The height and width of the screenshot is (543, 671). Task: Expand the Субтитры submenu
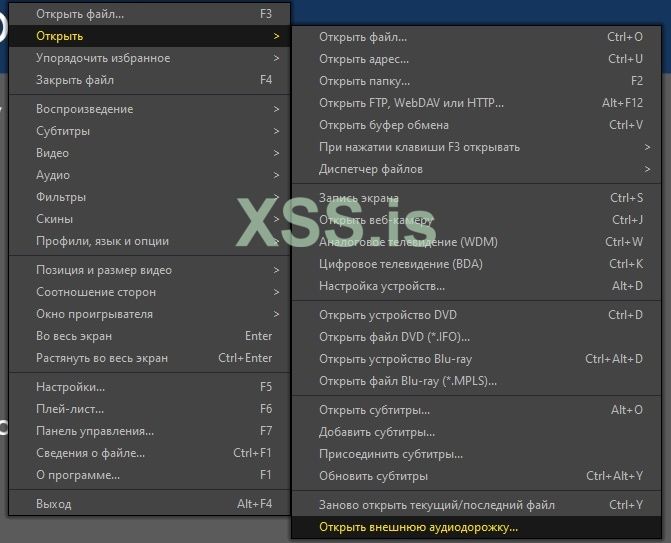(x=63, y=131)
